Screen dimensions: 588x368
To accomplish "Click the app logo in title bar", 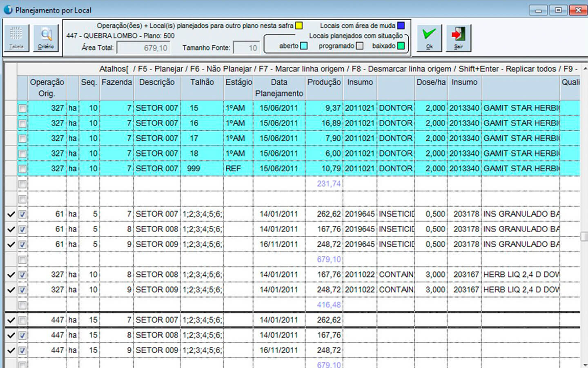I will pos(8,10).
